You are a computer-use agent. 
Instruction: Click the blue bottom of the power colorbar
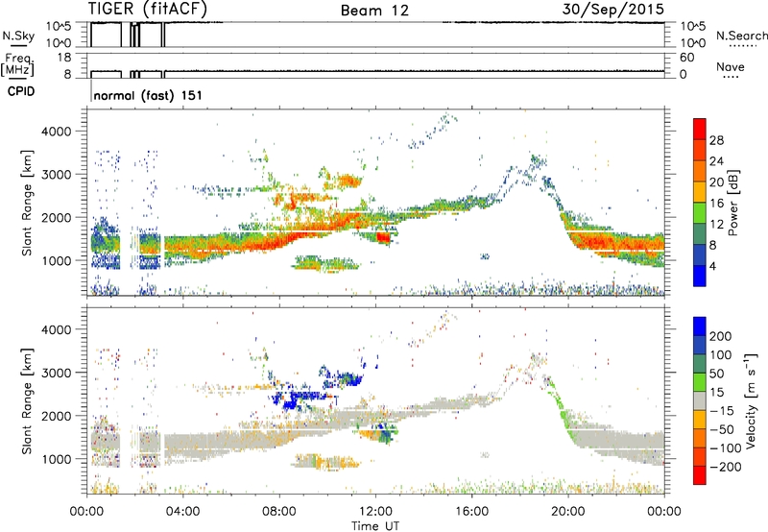[700, 276]
